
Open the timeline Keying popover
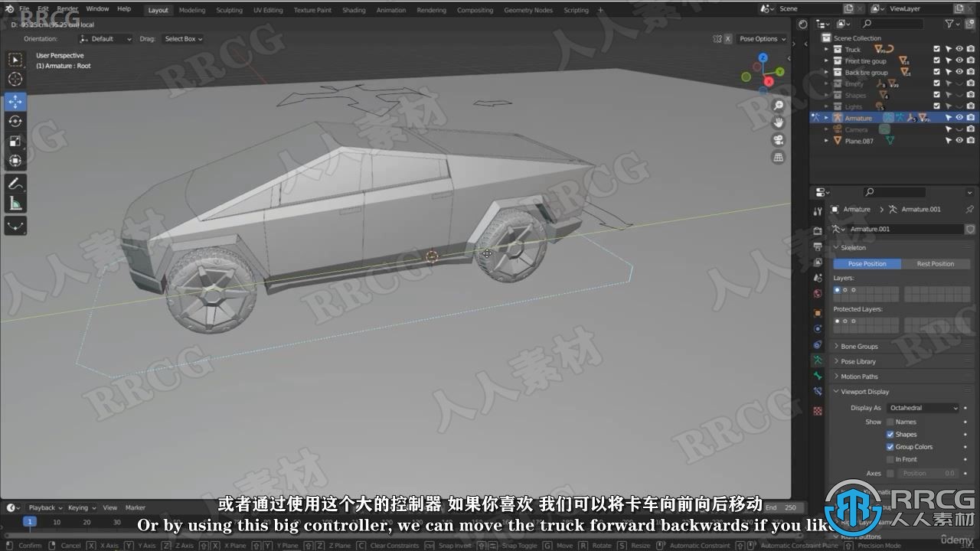point(81,507)
